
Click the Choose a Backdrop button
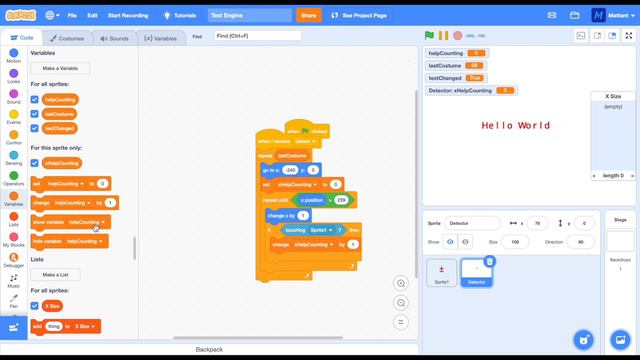click(x=620, y=340)
